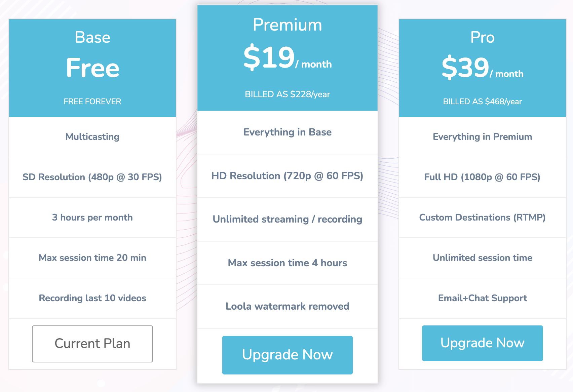Click the Everything in Base row
The image size is (573, 392).
(x=287, y=132)
